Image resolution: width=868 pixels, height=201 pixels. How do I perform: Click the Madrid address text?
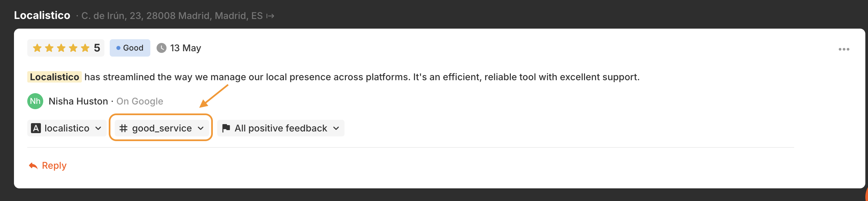pyautogui.click(x=172, y=16)
